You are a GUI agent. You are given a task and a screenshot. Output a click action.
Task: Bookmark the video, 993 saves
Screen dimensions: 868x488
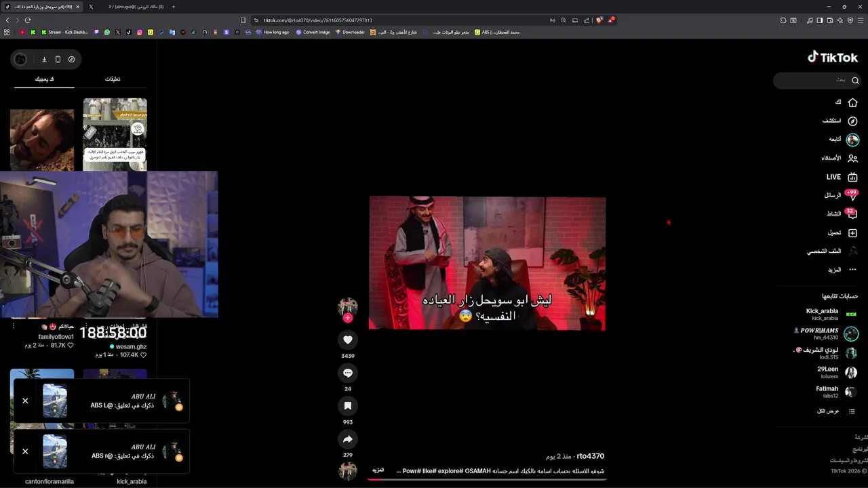348,405
